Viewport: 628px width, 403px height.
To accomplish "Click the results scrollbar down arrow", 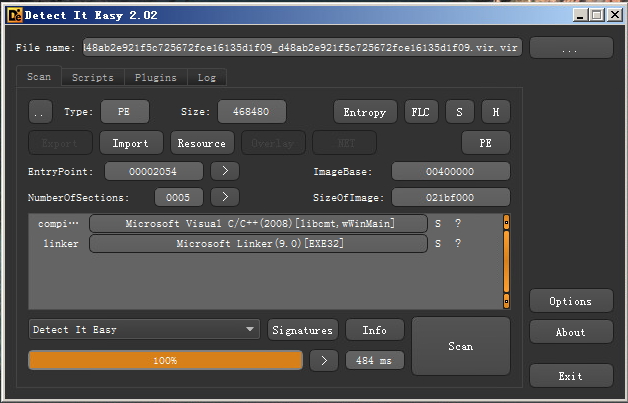I will tap(506, 301).
